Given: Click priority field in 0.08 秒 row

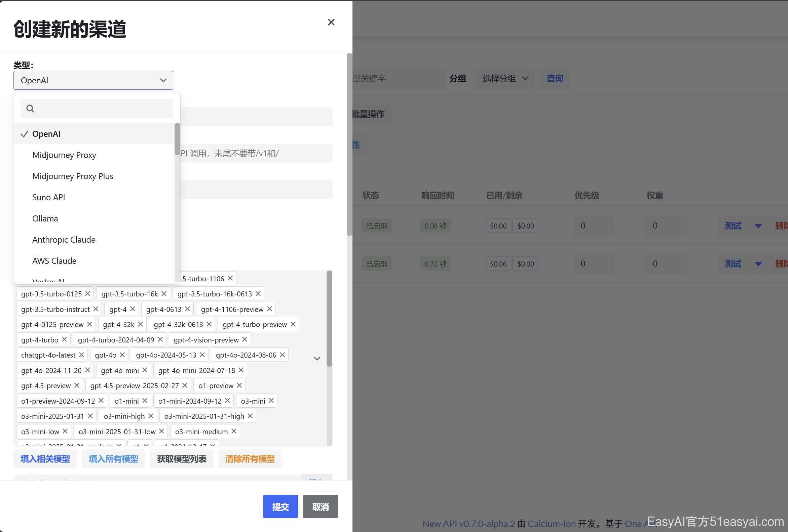Looking at the screenshot, I should (594, 226).
